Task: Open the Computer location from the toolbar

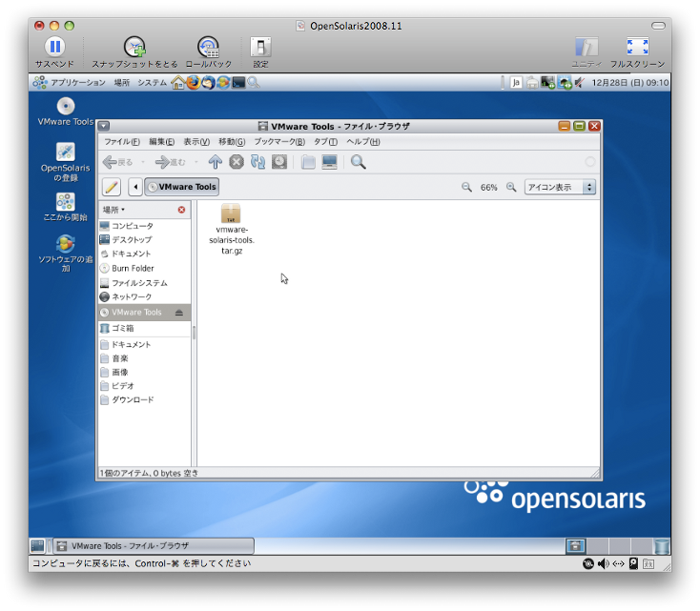Action: pyautogui.click(x=329, y=162)
